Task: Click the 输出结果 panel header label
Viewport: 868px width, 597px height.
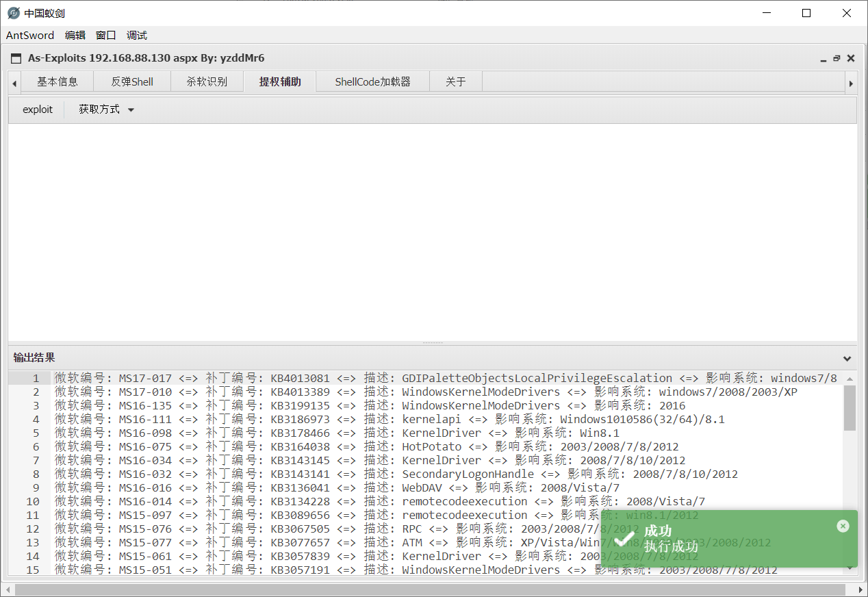Action: point(34,357)
